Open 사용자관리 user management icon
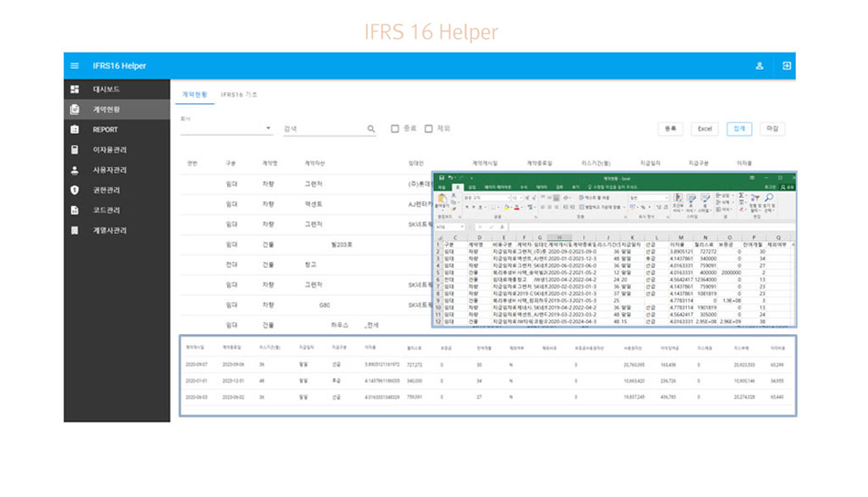Screen dimensions: 868x497 [75, 170]
